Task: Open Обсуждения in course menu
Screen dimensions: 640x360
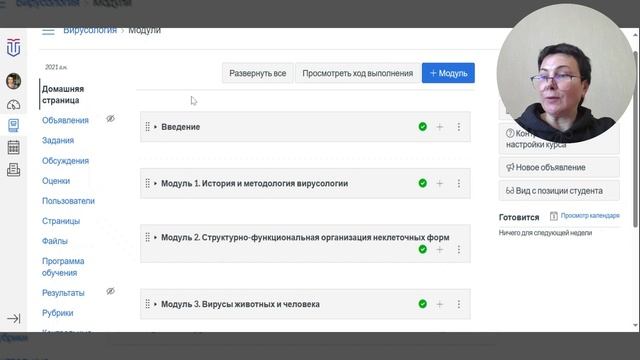Action: click(x=65, y=161)
